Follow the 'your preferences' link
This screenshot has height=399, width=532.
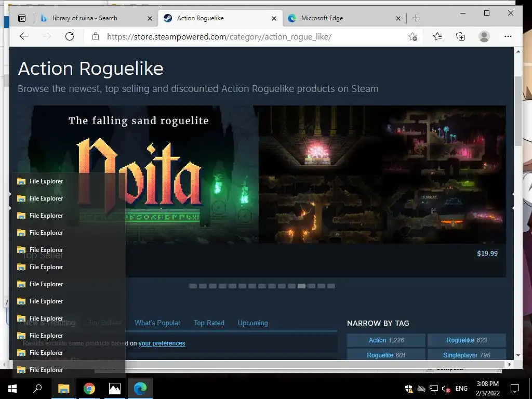(162, 343)
